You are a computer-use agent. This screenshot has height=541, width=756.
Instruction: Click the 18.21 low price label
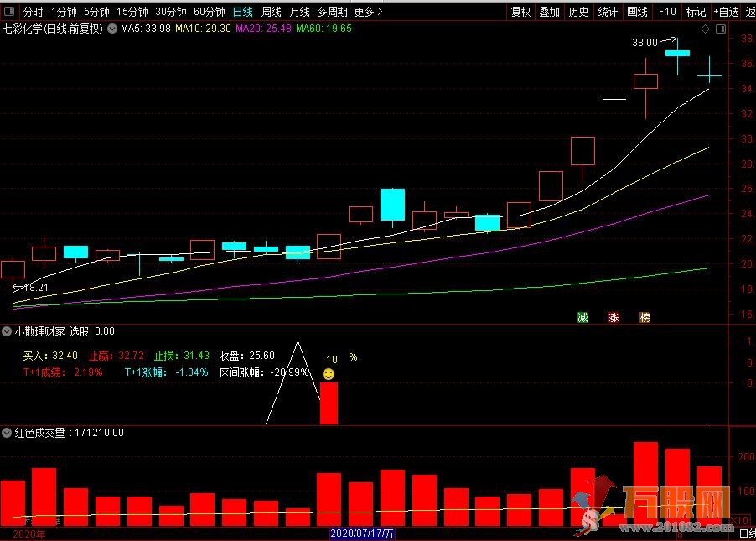(36, 288)
